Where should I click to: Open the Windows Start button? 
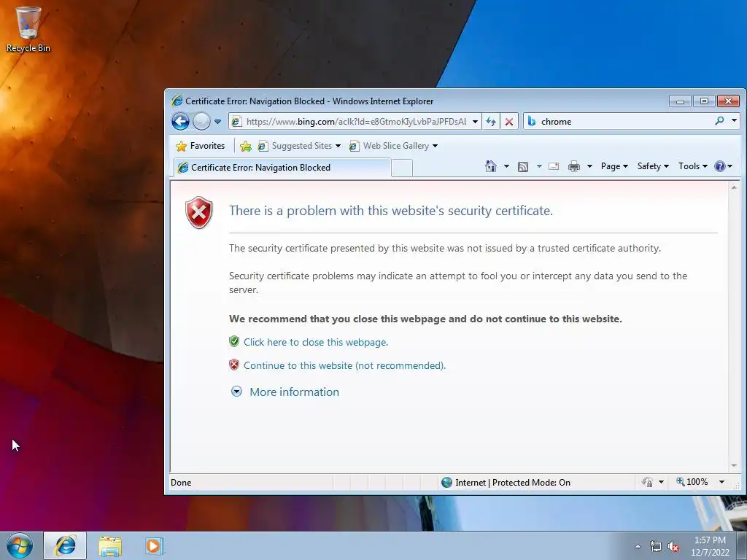click(x=20, y=545)
